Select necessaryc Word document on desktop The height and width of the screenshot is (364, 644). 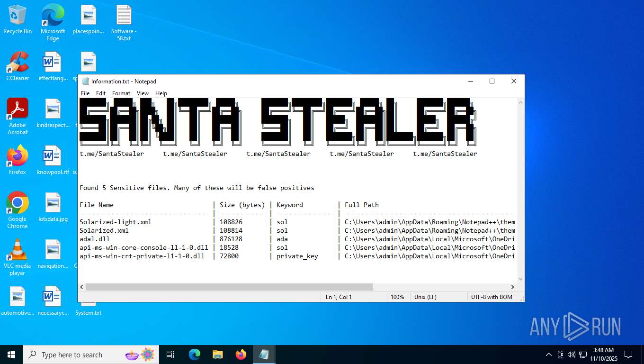click(53, 301)
